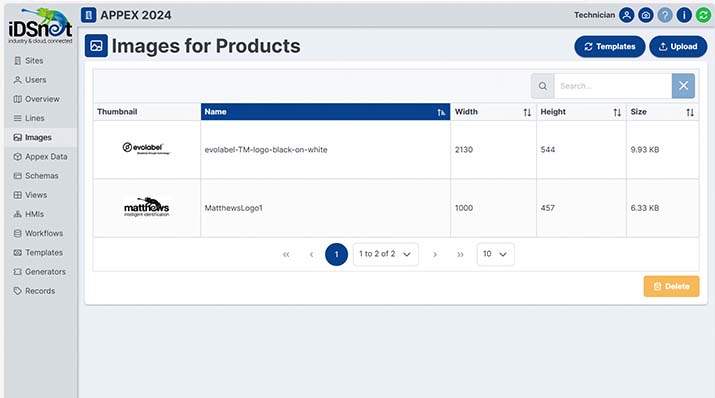Click the green refresh sync icon
Viewport: 715px width, 398px height.
point(703,15)
